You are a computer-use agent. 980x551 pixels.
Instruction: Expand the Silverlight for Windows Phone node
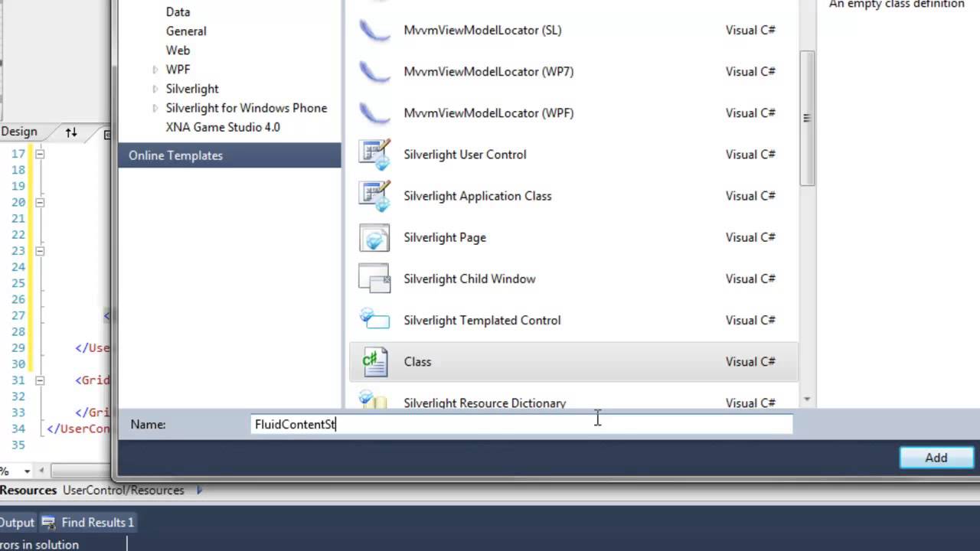(155, 108)
